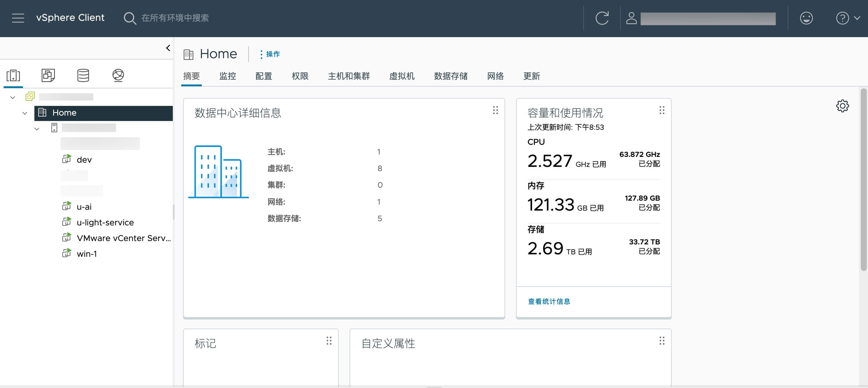868x388 pixels.
Task: Click the u-ai virtual machine icon
Action: [x=67, y=206]
